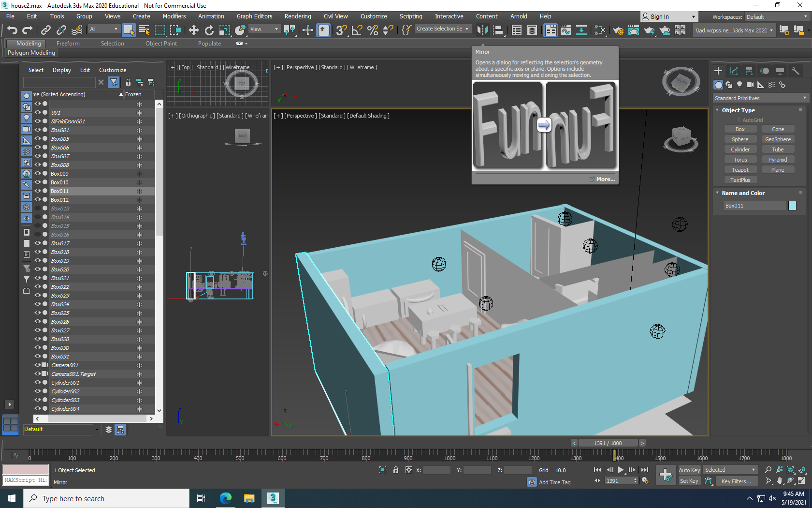Open Select by Name window

pos(144,29)
